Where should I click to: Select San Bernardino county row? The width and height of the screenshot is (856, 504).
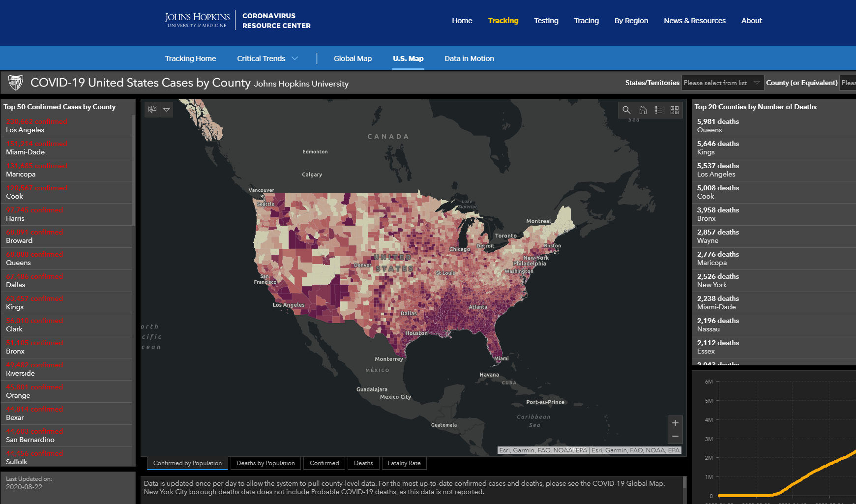(66, 436)
